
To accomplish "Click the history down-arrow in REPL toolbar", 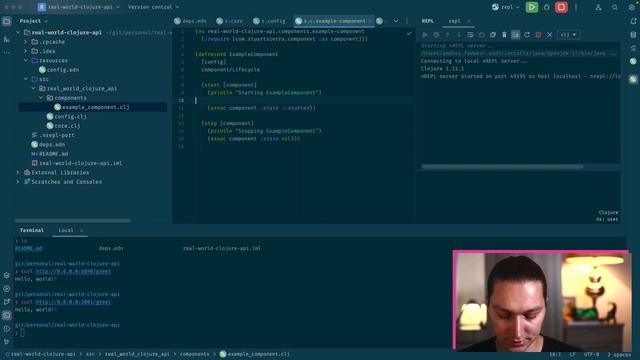I will coord(459,35).
